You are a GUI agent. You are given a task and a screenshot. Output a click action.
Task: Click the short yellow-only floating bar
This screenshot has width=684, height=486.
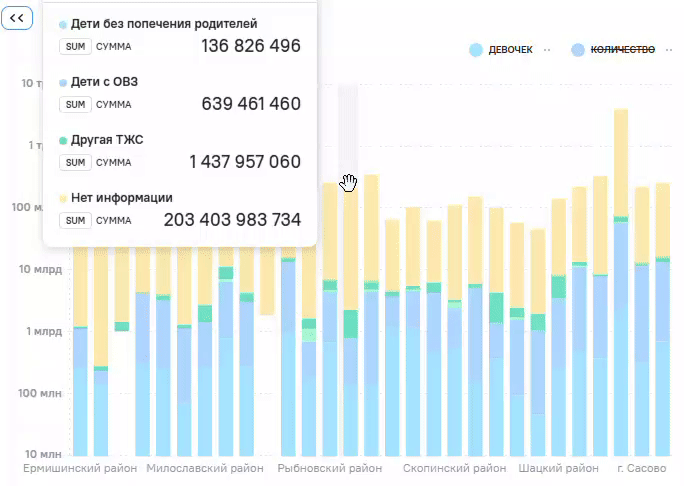(x=267, y=281)
